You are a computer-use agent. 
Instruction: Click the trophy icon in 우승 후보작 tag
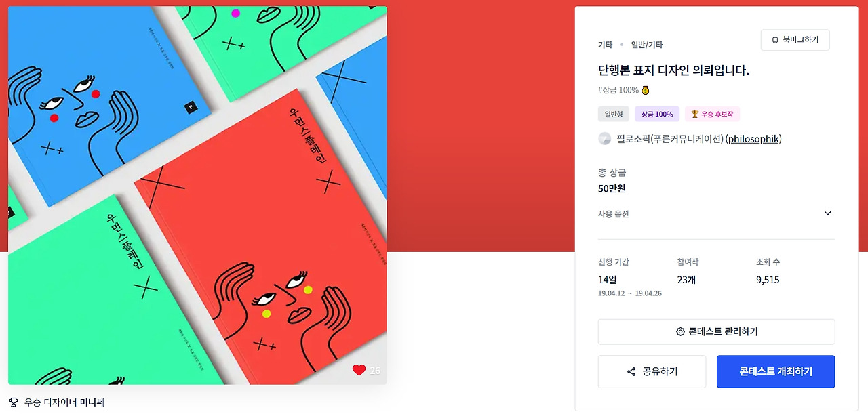point(694,114)
